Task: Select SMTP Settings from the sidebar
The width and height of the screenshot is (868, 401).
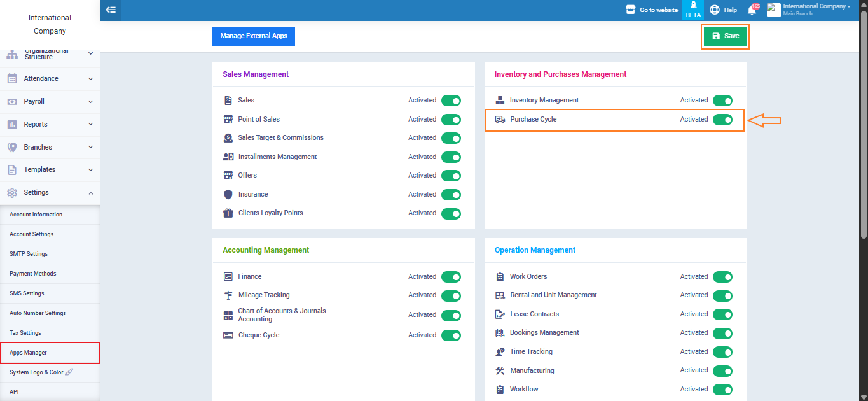Action: tap(29, 254)
